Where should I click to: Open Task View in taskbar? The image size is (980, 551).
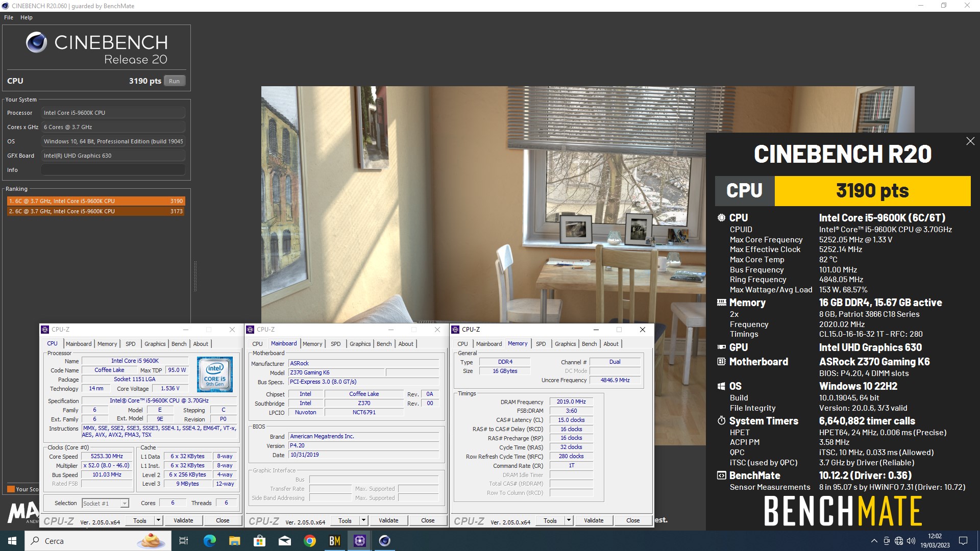[x=184, y=541]
